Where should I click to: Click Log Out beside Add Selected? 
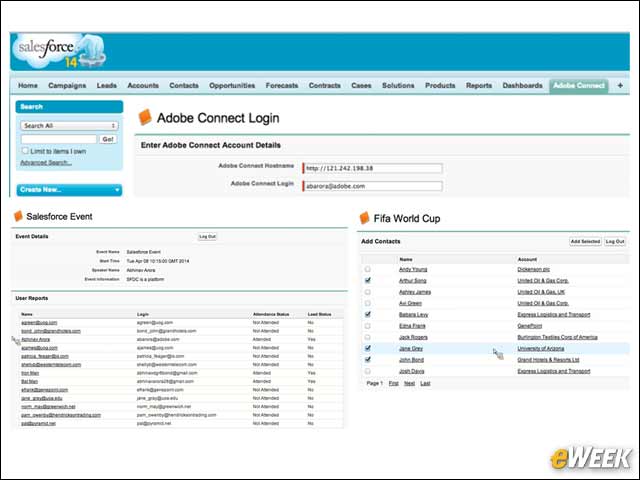click(x=615, y=242)
